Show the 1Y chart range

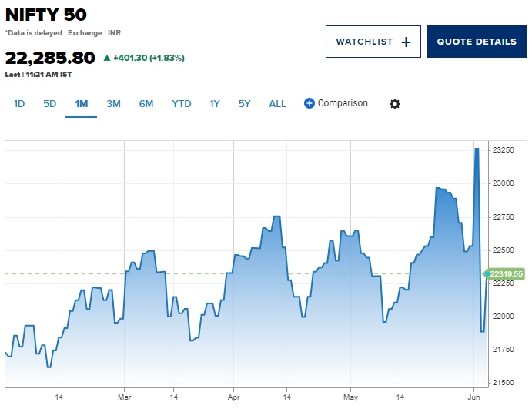click(215, 104)
